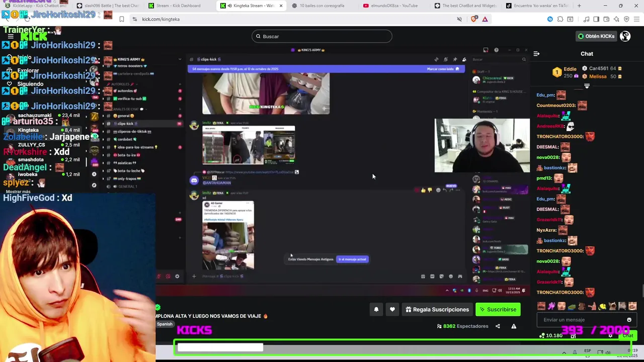Open Eddie's top gifter entry in chat
644x362 pixels.
565,72
